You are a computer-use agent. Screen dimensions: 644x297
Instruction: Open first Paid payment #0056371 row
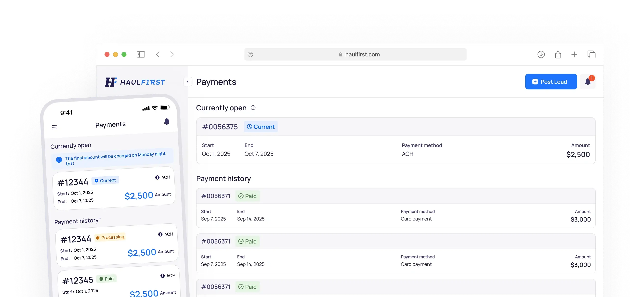[216, 196]
